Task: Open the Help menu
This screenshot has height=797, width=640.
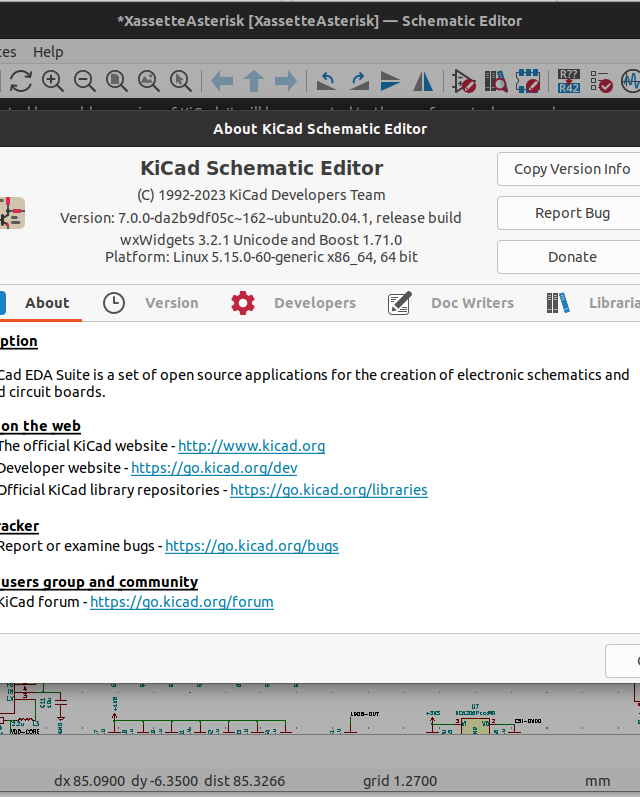Action: 47,52
